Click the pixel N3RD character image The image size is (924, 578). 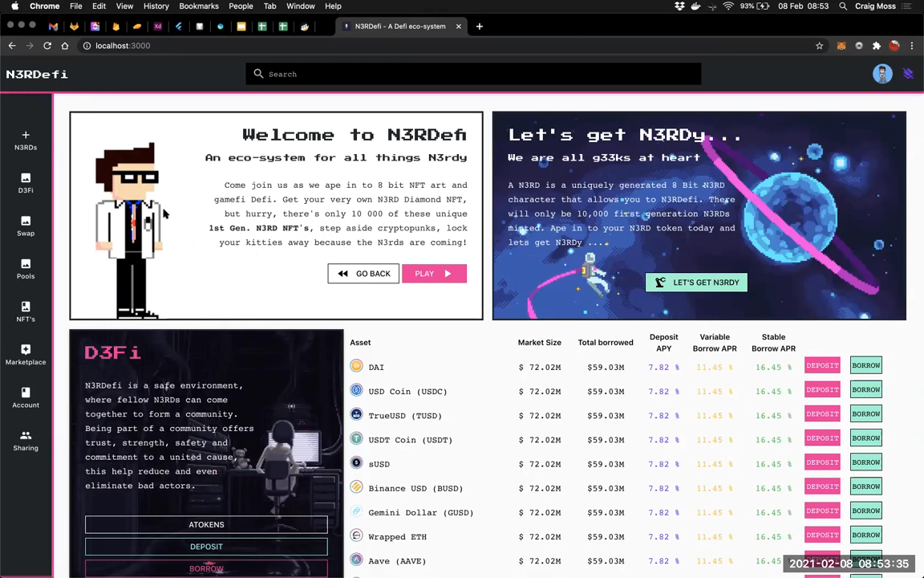coord(128,230)
